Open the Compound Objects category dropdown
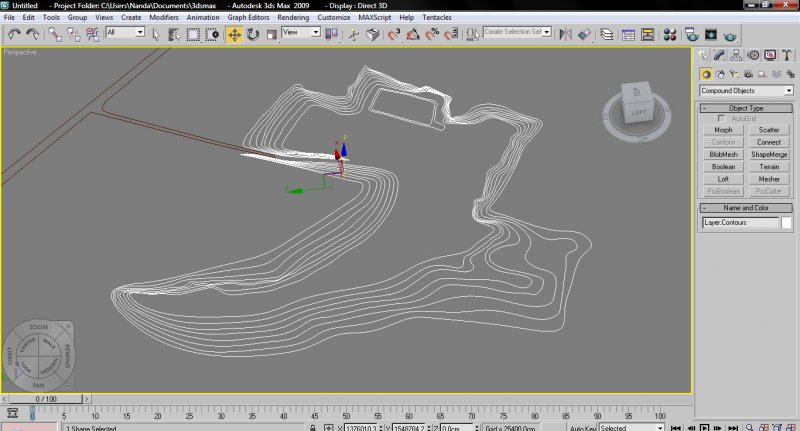Image resolution: width=800 pixels, height=431 pixels. [746, 91]
